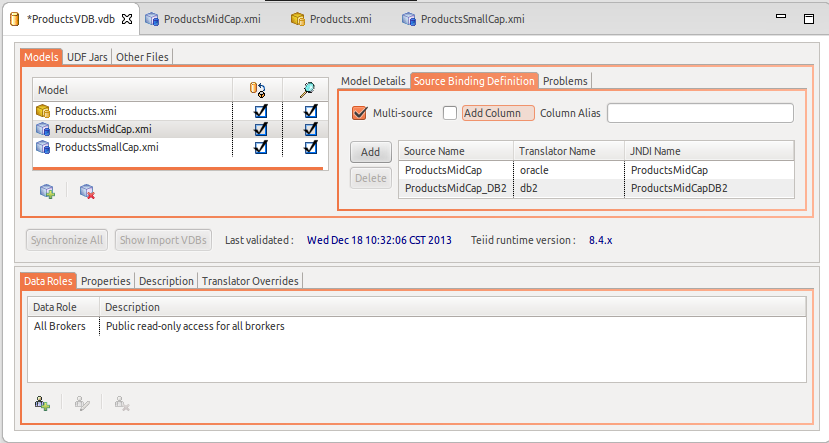829x443 pixels.
Task: Click the add data role icon
Action: 42,403
